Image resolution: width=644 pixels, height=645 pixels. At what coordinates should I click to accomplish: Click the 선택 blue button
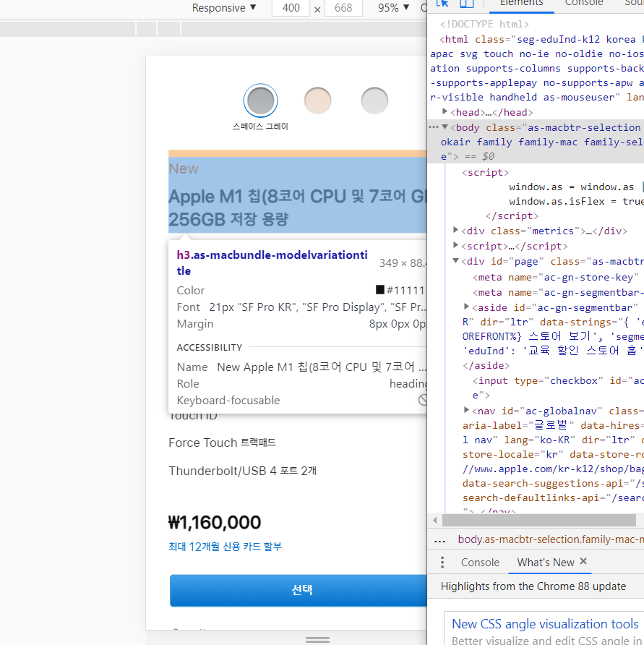click(299, 590)
